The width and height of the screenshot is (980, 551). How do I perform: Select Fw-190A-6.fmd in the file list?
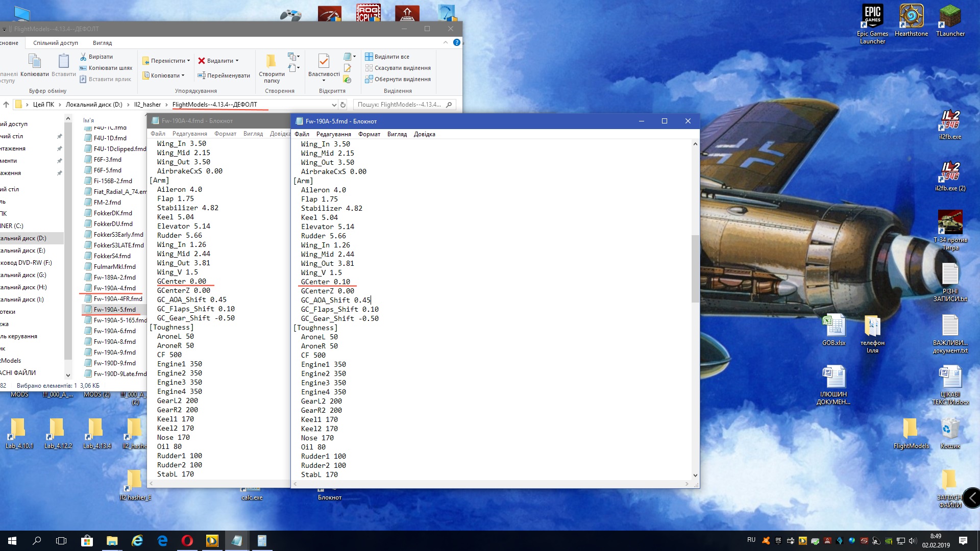tap(114, 331)
